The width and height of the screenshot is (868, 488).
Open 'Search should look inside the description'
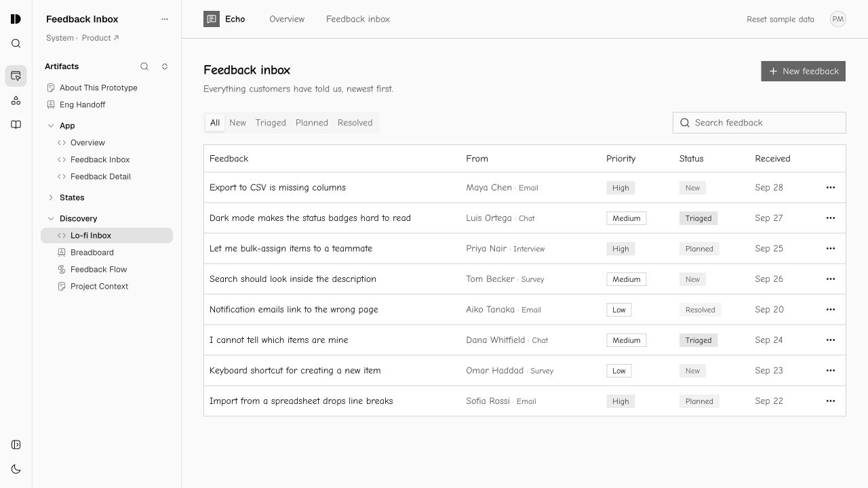pos(293,279)
